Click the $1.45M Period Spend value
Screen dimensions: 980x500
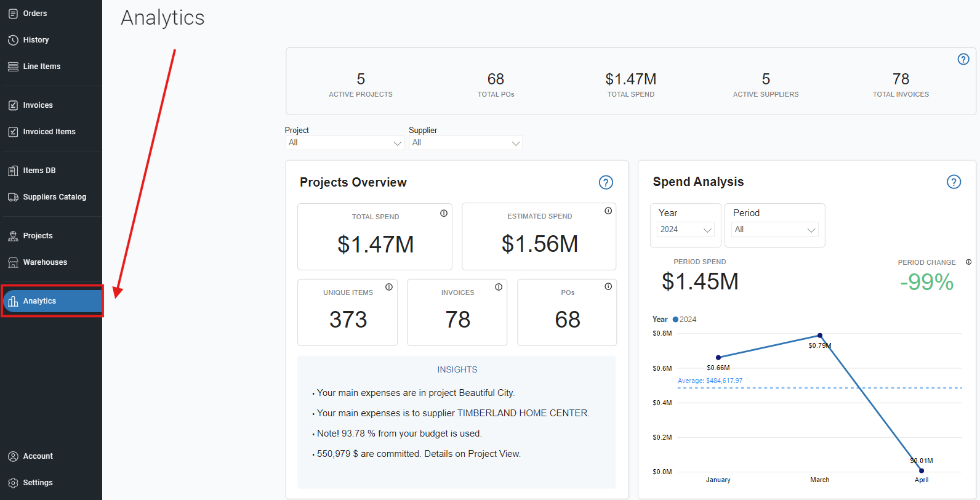coord(700,281)
